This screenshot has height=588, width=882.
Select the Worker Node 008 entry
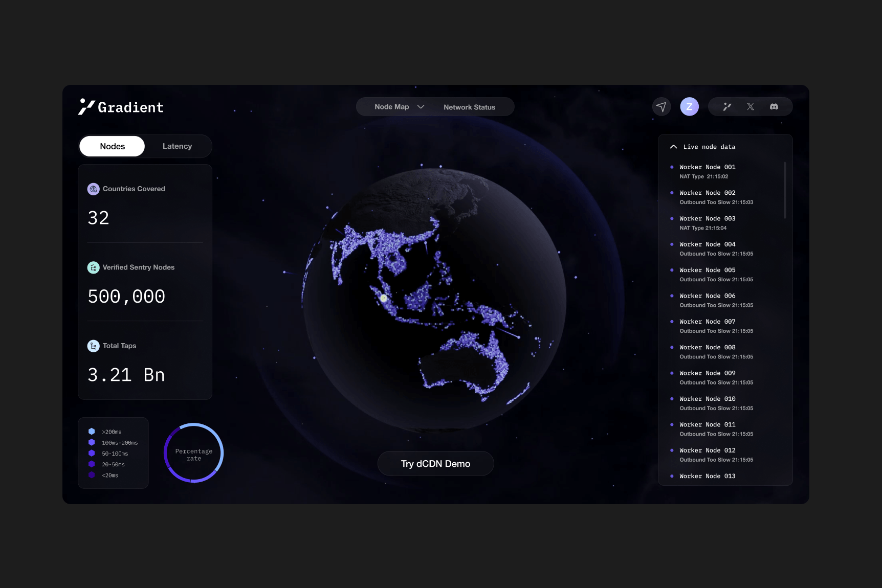coord(716,352)
